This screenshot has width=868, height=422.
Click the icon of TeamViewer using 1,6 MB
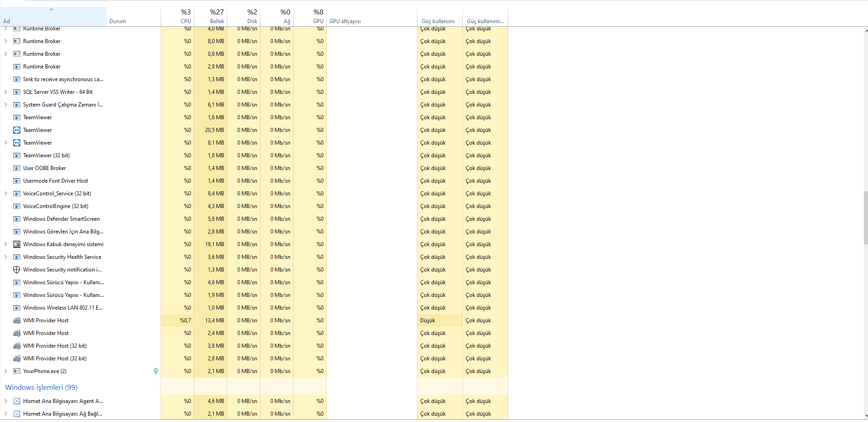(17, 117)
